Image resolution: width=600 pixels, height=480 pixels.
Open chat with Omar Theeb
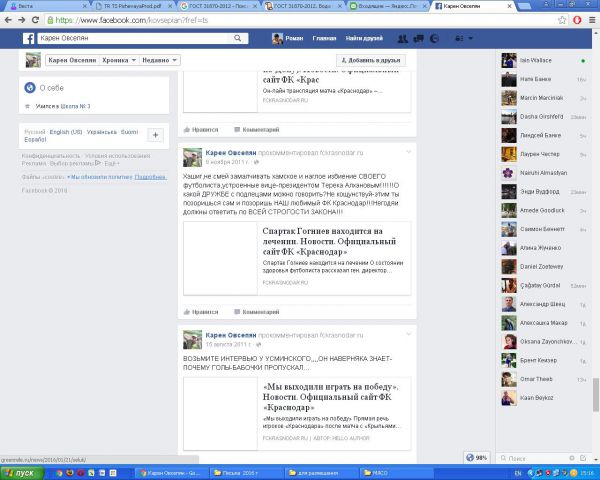pyautogui.click(x=544, y=379)
